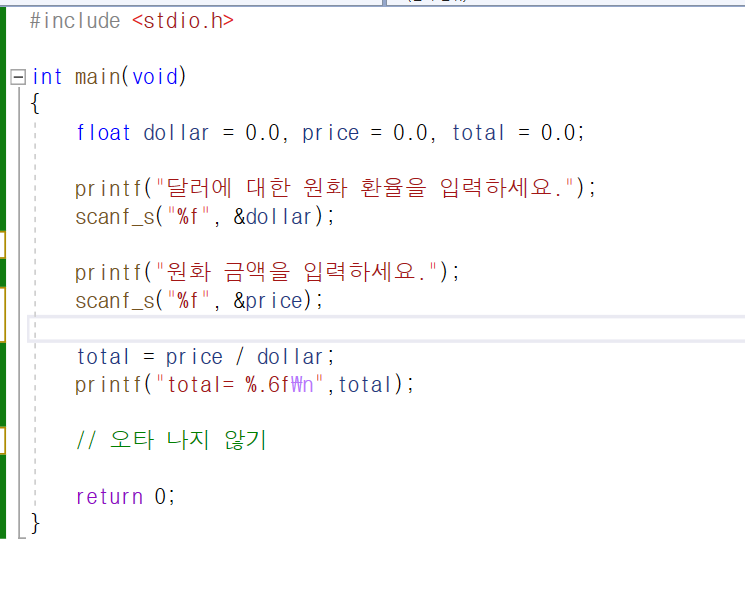Screen dimensions: 745x593
Task: Click the printf string about 환율을 입력하세요
Action: pos(365,188)
